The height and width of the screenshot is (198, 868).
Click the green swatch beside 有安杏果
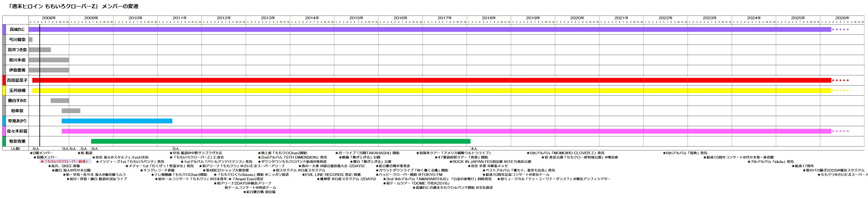click(4, 141)
